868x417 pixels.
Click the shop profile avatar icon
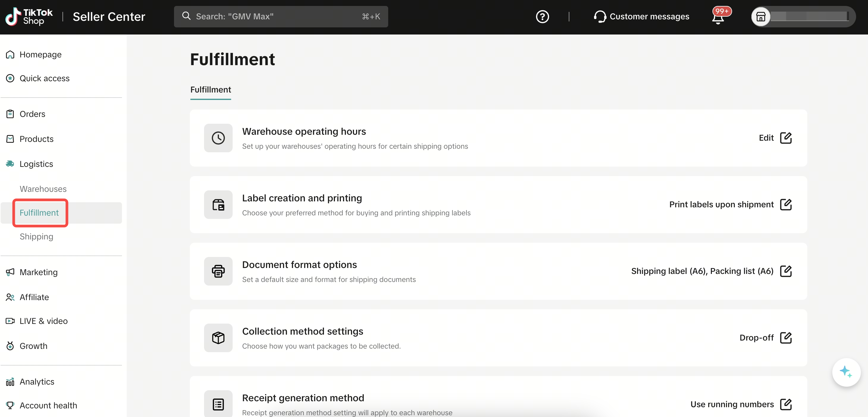pos(761,16)
